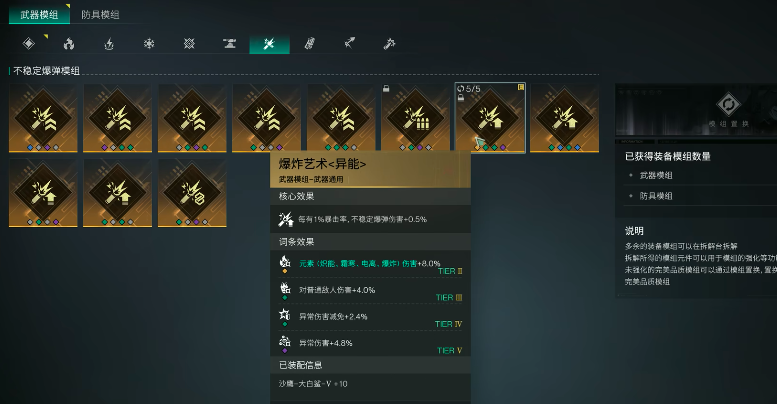Screen dimensions: 777x404
Task: Click the 模组置换 replace button
Action: [728, 110]
